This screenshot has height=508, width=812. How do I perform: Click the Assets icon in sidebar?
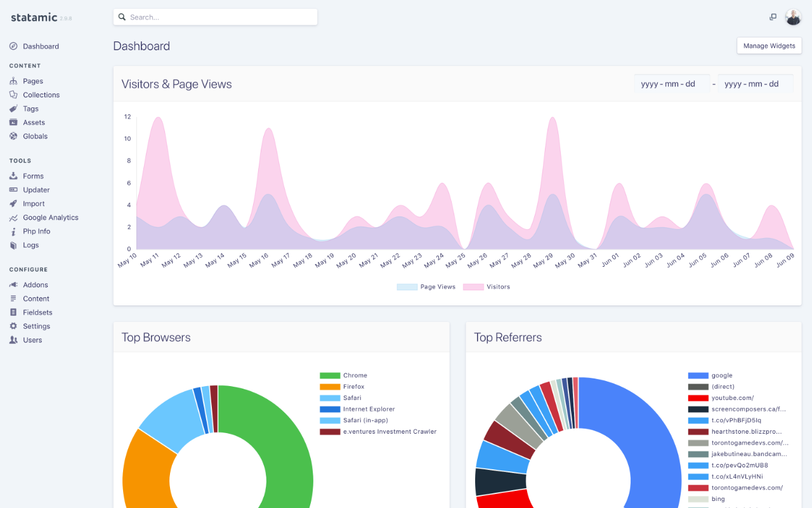coord(13,123)
